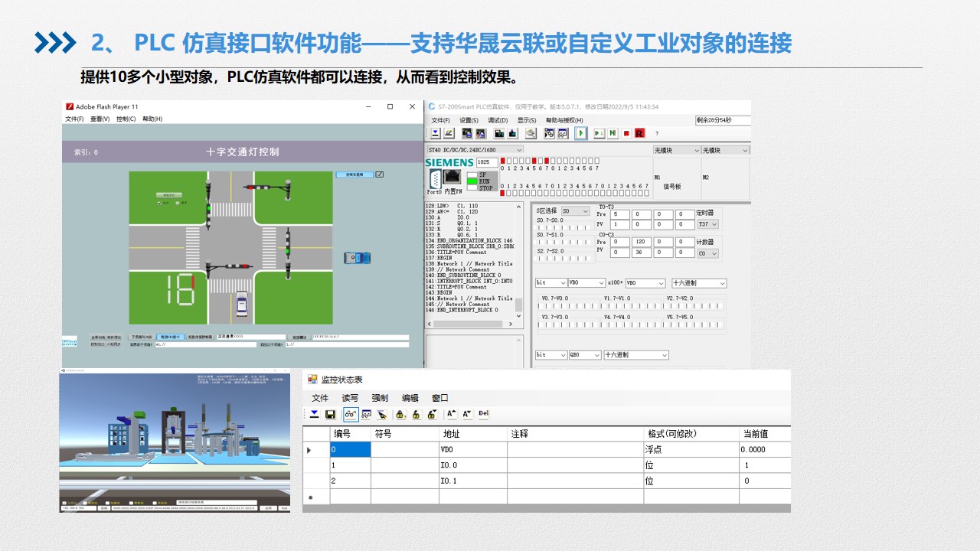This screenshot has height=551, width=980.
Task: Open the T37 timer dropdown
Action: pyautogui.click(x=708, y=224)
